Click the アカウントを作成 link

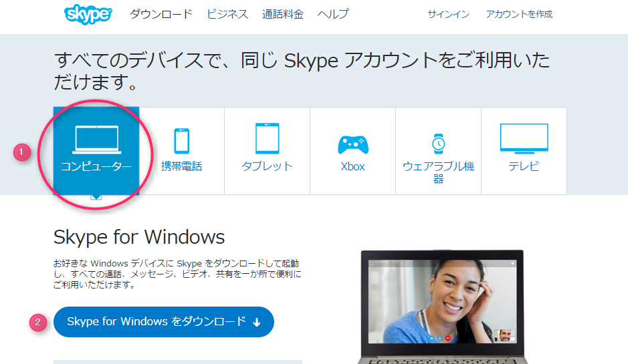(519, 15)
